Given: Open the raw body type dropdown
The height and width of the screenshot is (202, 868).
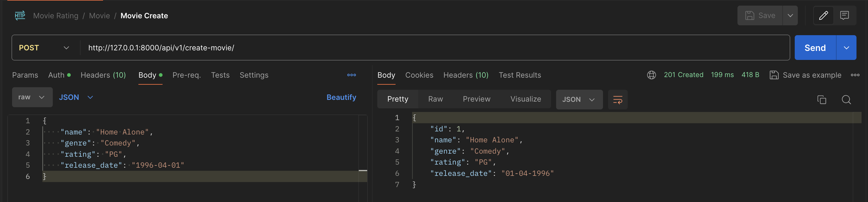Looking at the screenshot, I should point(32,97).
